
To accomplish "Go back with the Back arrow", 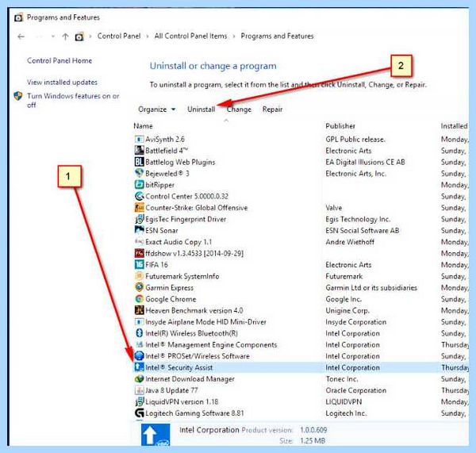I will click(21, 36).
